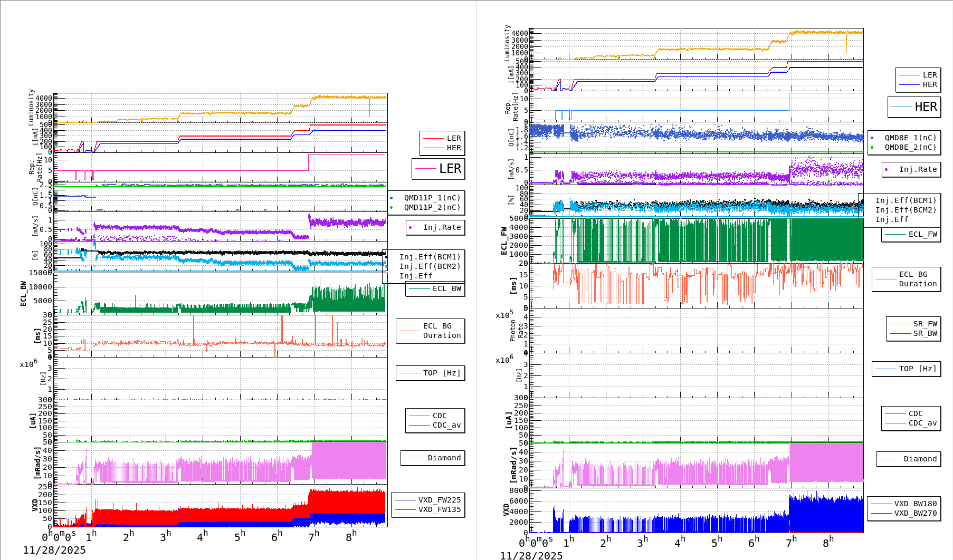Select the Diamond legend in right panel
This screenshot has width=953, height=560.
click(909, 459)
